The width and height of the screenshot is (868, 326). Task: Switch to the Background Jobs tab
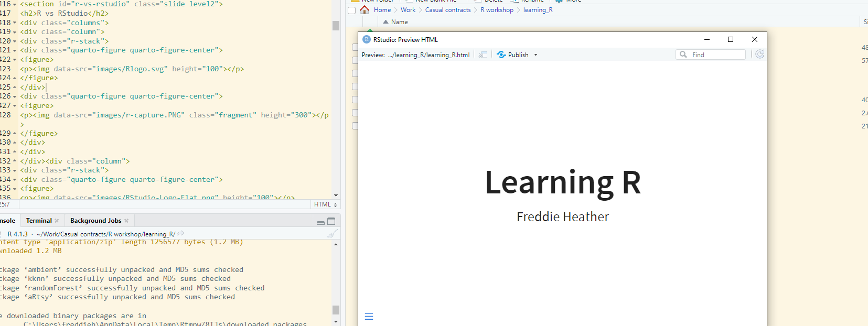click(95, 221)
